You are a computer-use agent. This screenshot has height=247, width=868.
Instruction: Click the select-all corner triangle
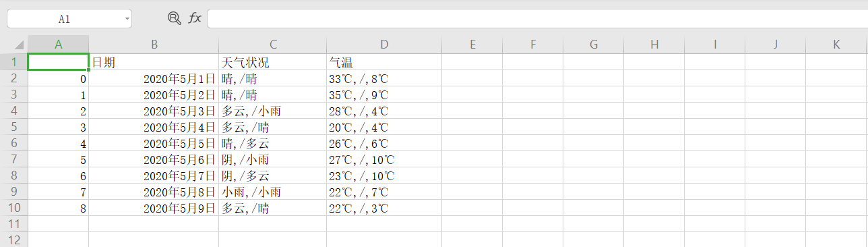tap(18, 45)
